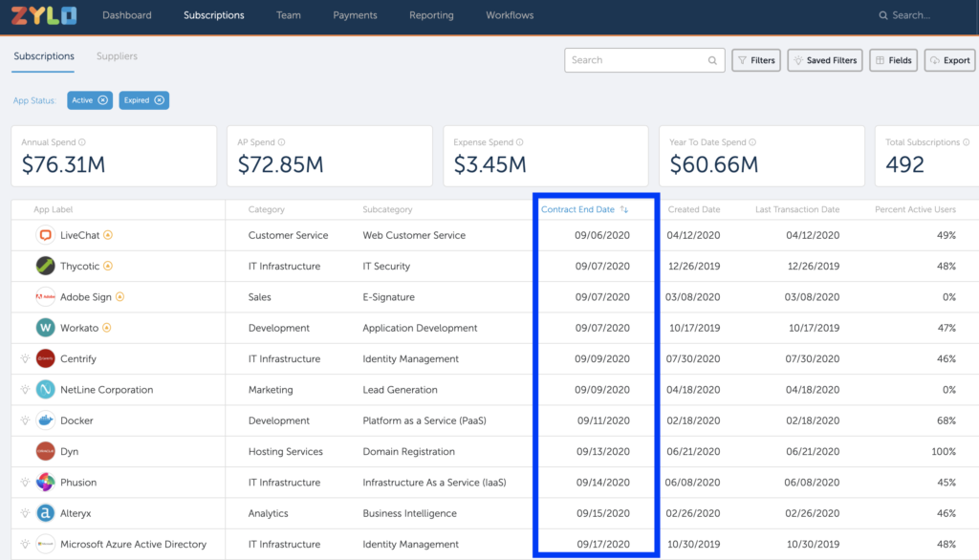Sort by the Subcategory column header
Viewport: 979px width, 560px height.
(x=387, y=209)
